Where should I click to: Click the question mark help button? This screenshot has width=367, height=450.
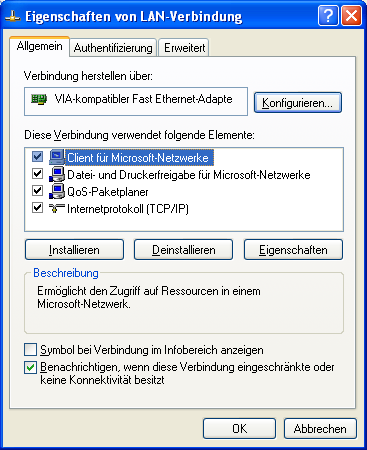[328, 15]
